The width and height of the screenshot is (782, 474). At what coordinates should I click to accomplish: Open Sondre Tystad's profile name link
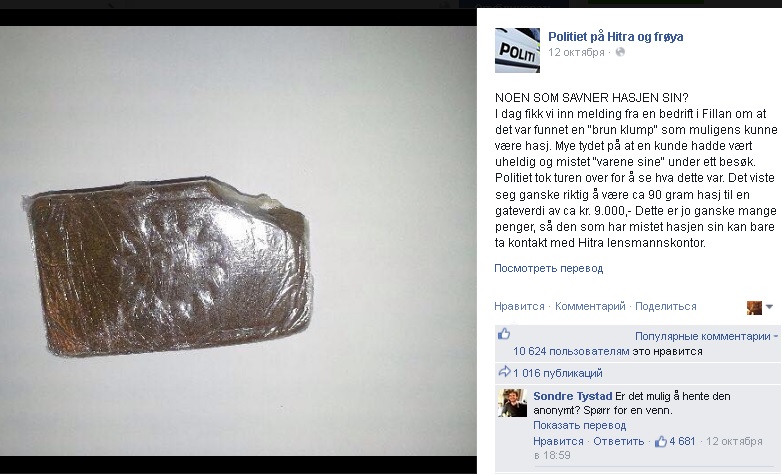573,396
